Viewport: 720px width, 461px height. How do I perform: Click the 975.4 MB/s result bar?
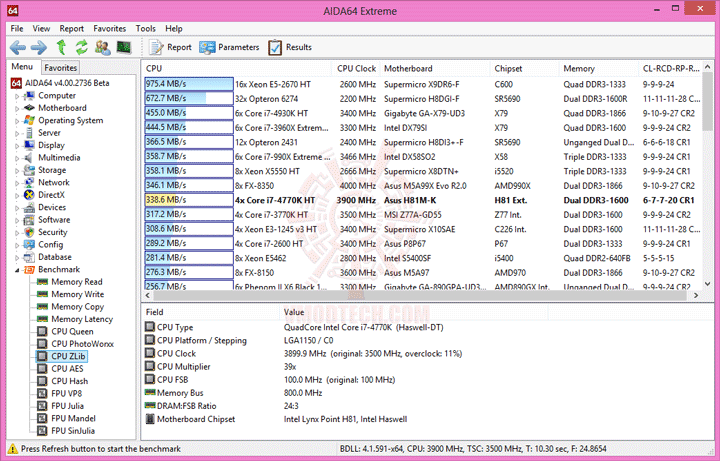[189, 84]
